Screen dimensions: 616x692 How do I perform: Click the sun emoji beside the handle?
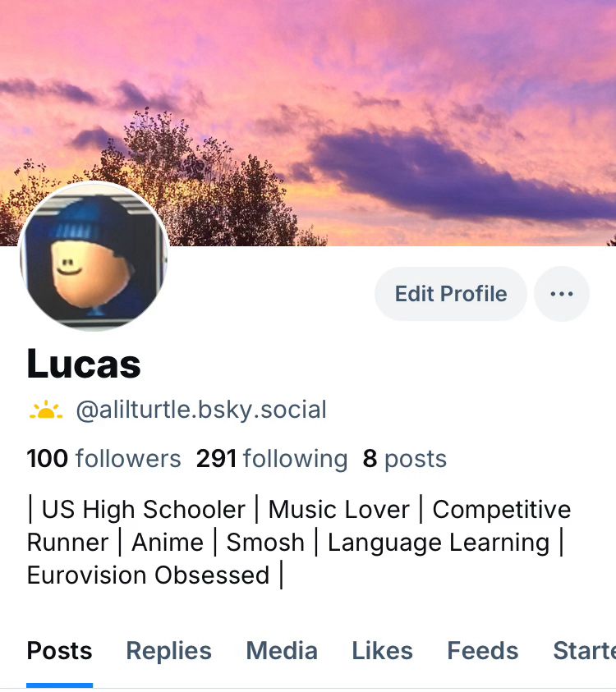45,410
